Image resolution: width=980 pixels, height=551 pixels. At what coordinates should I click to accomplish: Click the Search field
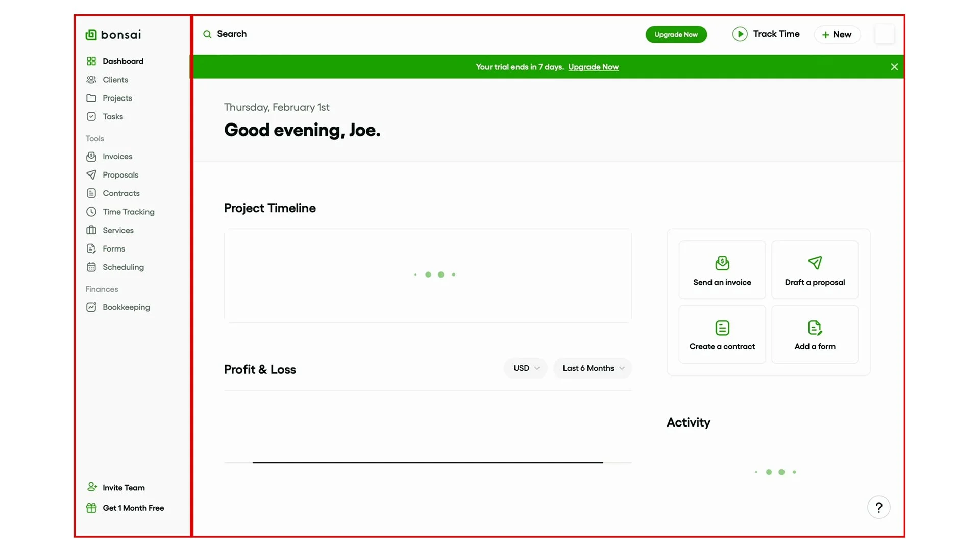coord(232,34)
